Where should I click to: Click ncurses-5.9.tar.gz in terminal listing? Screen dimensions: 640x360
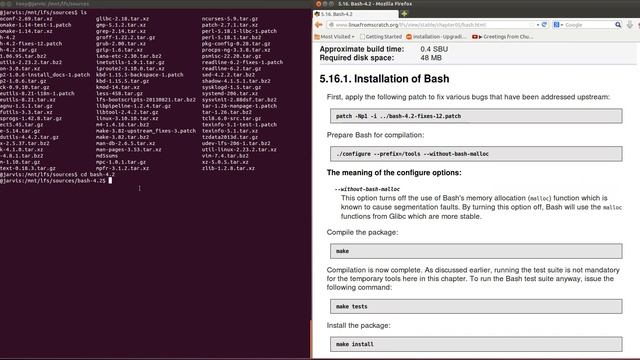coord(229,19)
